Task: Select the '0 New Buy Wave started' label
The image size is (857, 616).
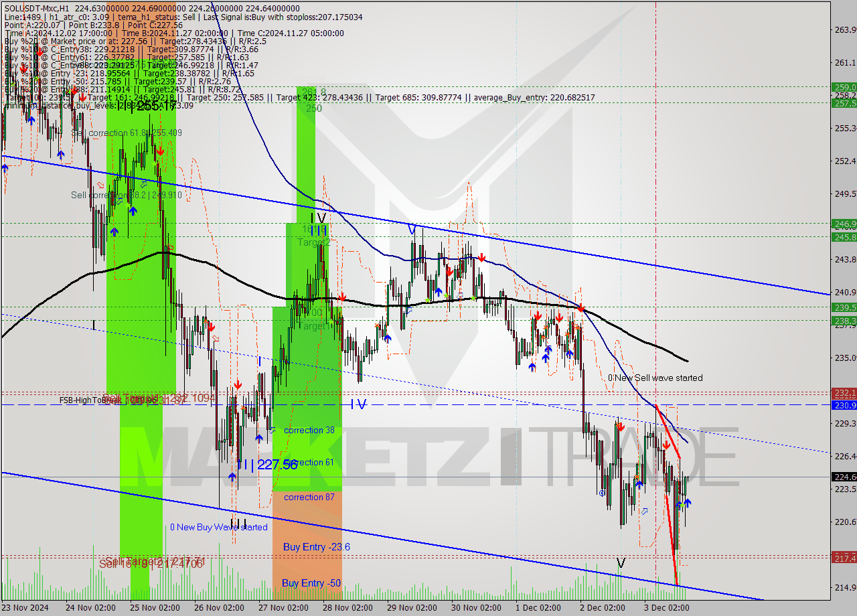Action: pos(219,527)
